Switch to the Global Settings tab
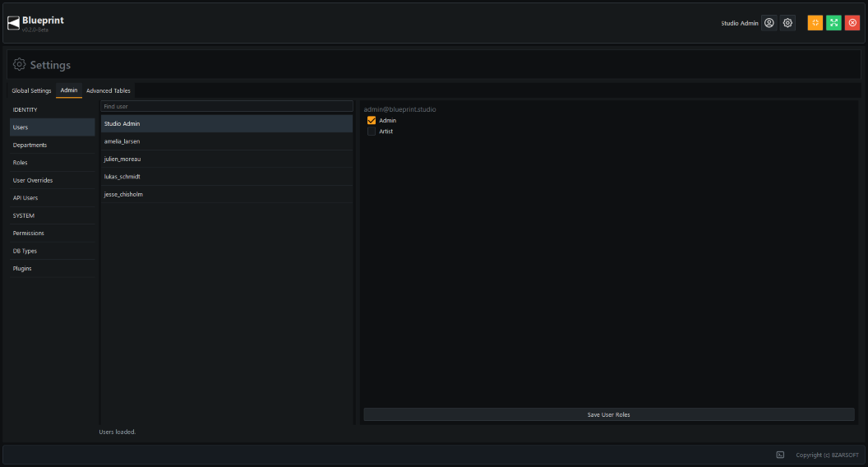The image size is (868, 467). tap(31, 90)
